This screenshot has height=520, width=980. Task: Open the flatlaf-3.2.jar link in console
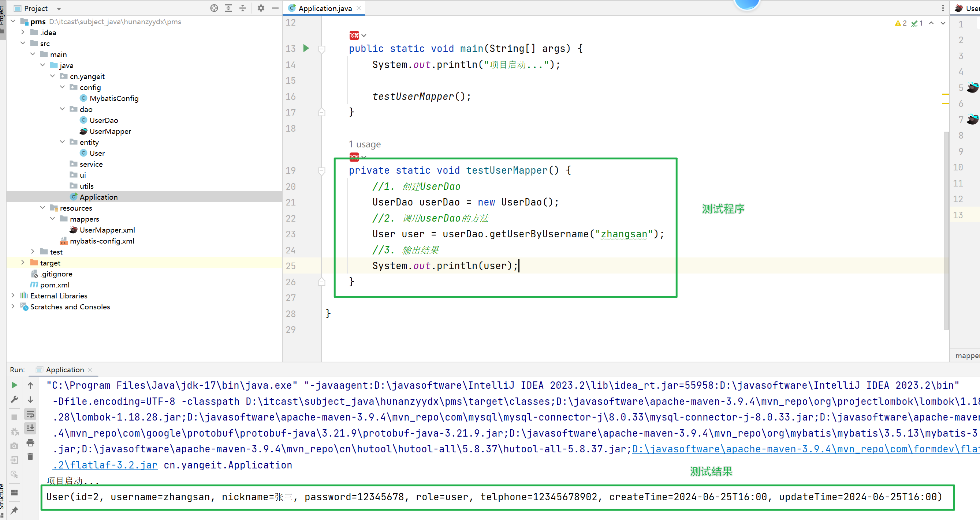coord(105,465)
